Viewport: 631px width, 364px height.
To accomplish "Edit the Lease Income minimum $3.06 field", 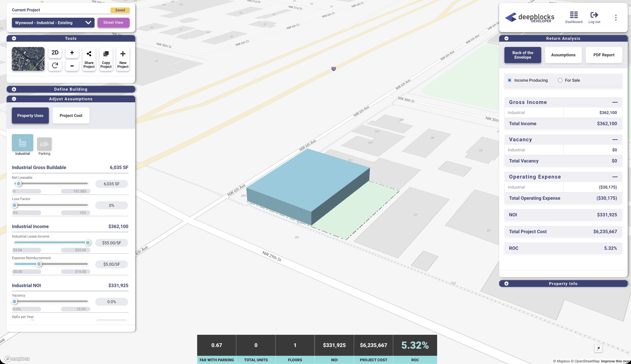I will click(27, 250).
